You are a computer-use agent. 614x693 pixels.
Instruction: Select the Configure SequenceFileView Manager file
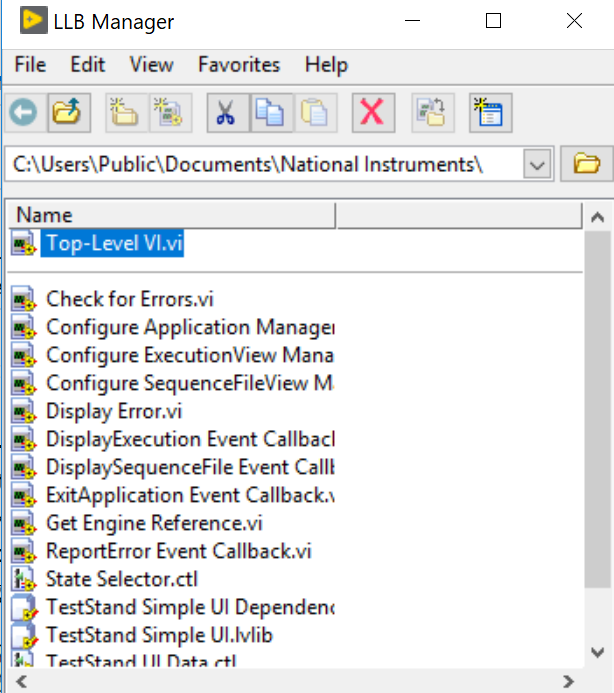(x=190, y=383)
